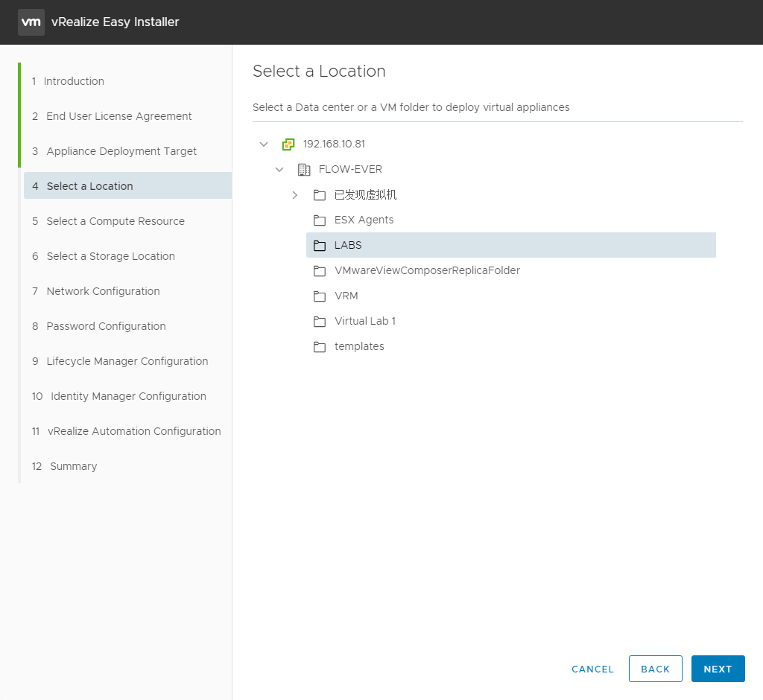Click the folder icon beside templates

pyautogui.click(x=320, y=347)
